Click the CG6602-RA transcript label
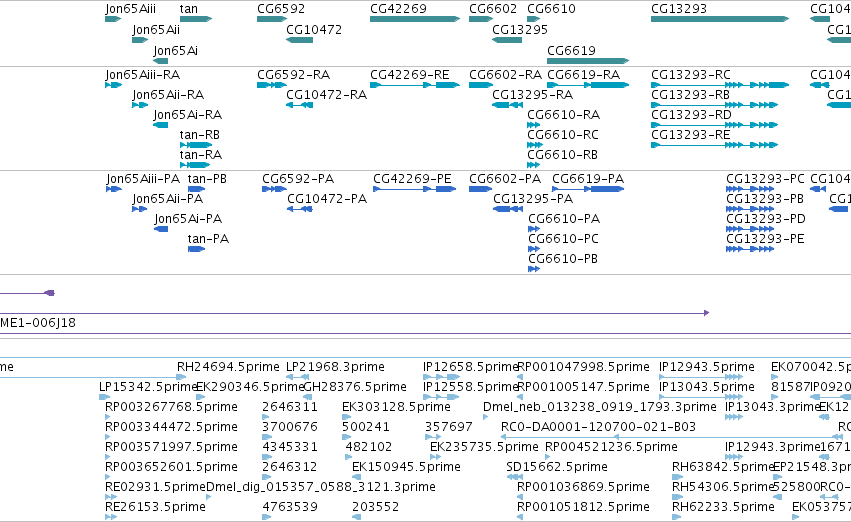 (x=505, y=75)
